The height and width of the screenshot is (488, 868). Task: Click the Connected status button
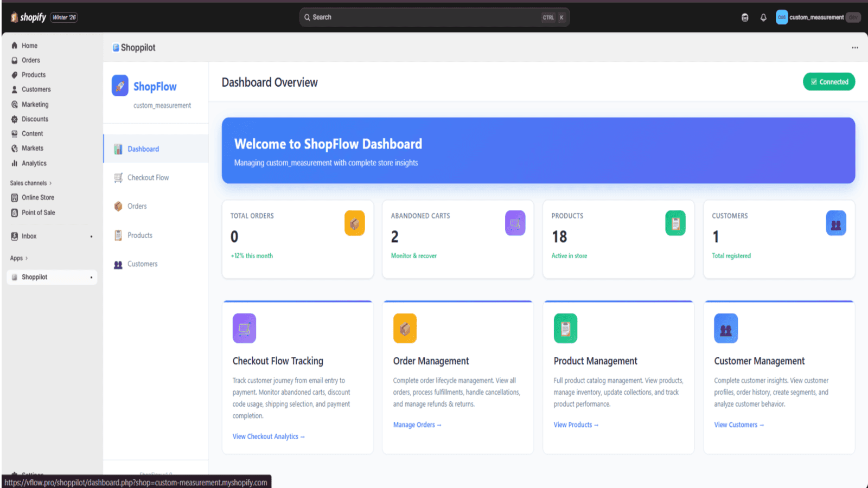(829, 82)
